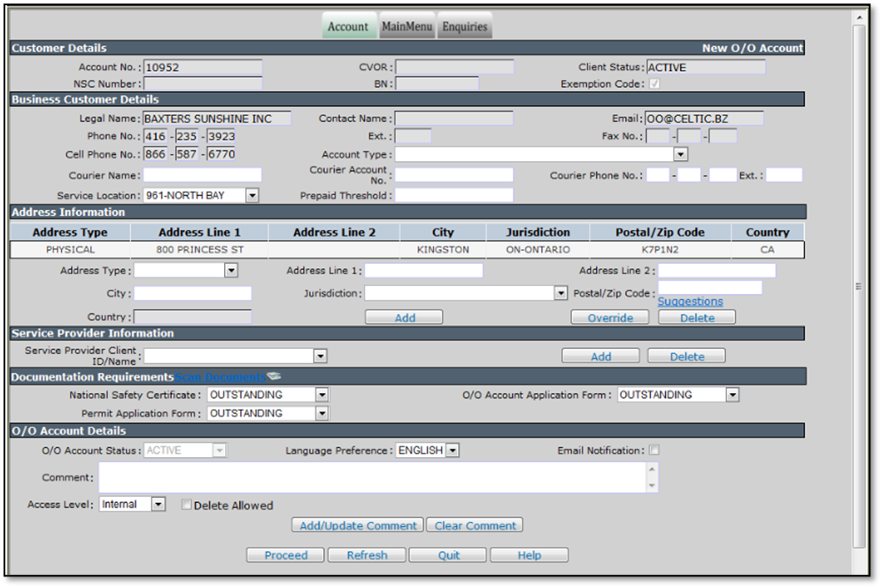Open the Access Level dropdown
This screenshot has width=882, height=588.
[132, 504]
